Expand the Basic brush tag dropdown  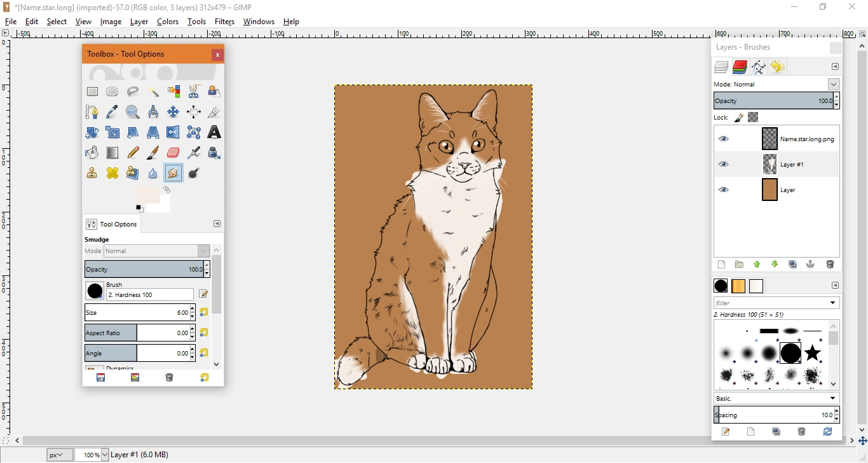(833, 398)
